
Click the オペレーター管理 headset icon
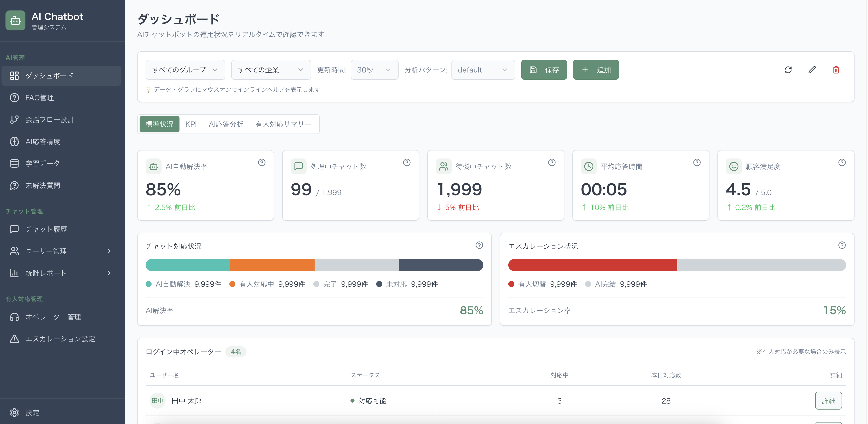point(14,317)
